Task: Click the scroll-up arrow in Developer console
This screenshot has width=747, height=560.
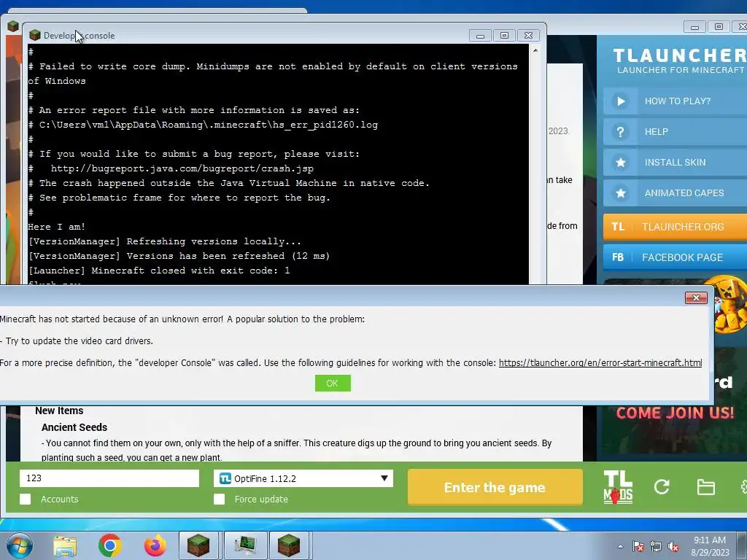Action: 535,50
